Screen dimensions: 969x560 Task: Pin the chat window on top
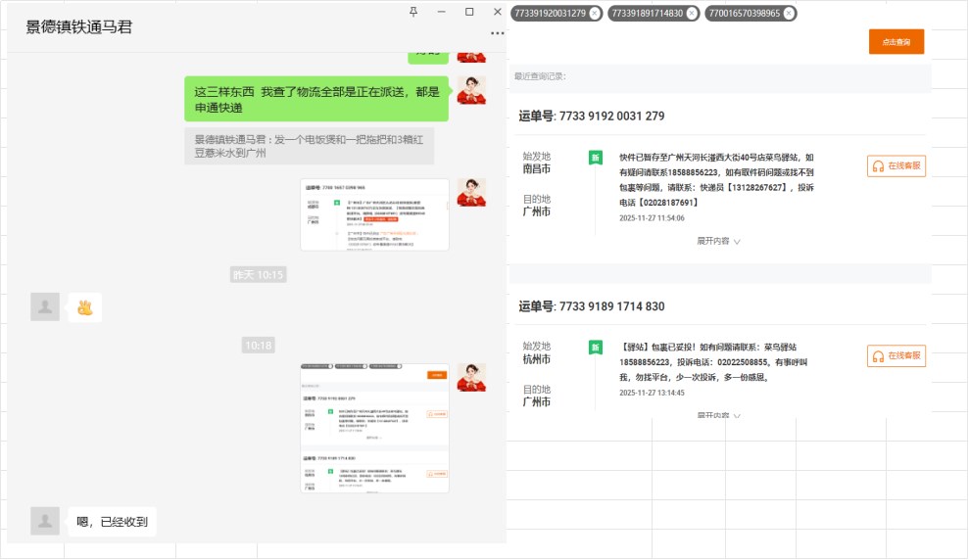[x=413, y=12]
